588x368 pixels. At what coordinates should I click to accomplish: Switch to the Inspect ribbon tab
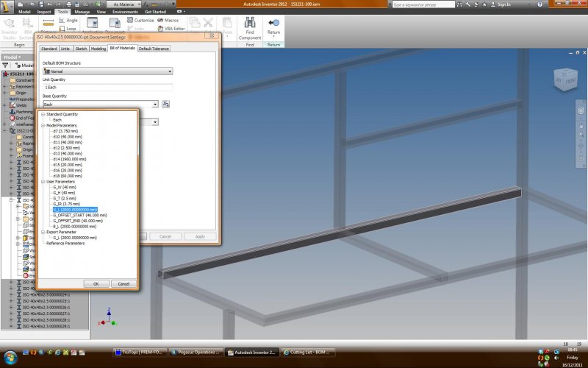point(44,12)
